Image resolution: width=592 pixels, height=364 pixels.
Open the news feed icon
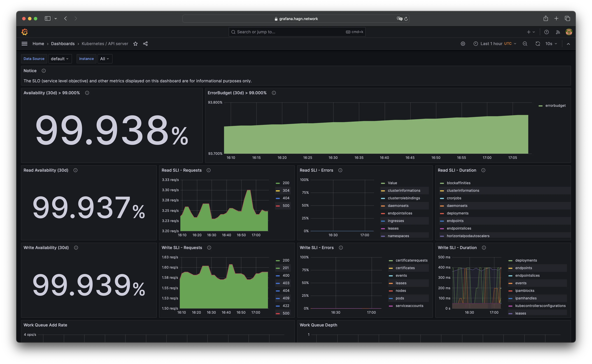pos(558,32)
